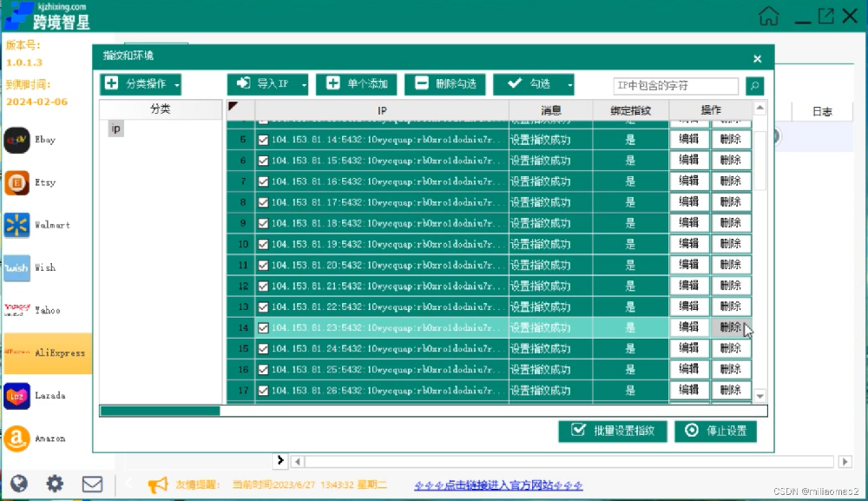
Task: Toggle the checkbox for row 8
Action: click(x=263, y=202)
